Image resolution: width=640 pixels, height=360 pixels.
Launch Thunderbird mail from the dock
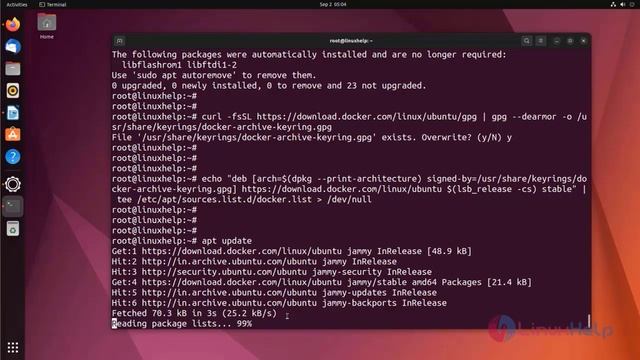(x=13, y=47)
